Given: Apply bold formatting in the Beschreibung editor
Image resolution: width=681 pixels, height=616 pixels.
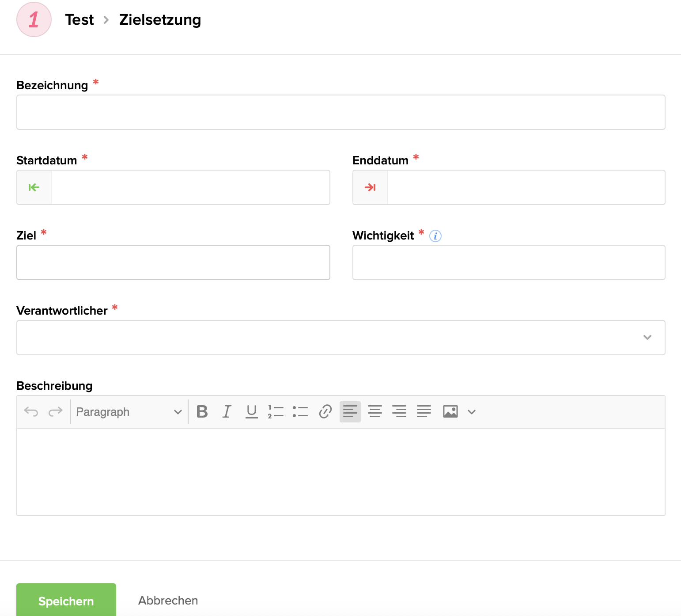Looking at the screenshot, I should [x=202, y=411].
